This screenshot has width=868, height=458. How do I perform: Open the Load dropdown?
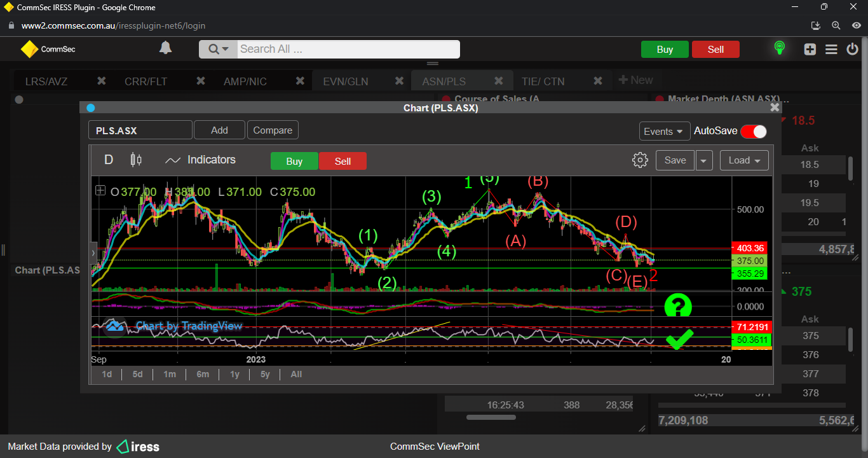click(x=744, y=160)
